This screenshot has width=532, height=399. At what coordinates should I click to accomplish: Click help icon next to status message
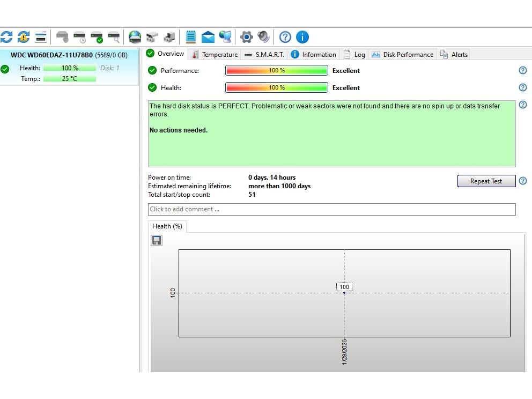[x=523, y=105]
